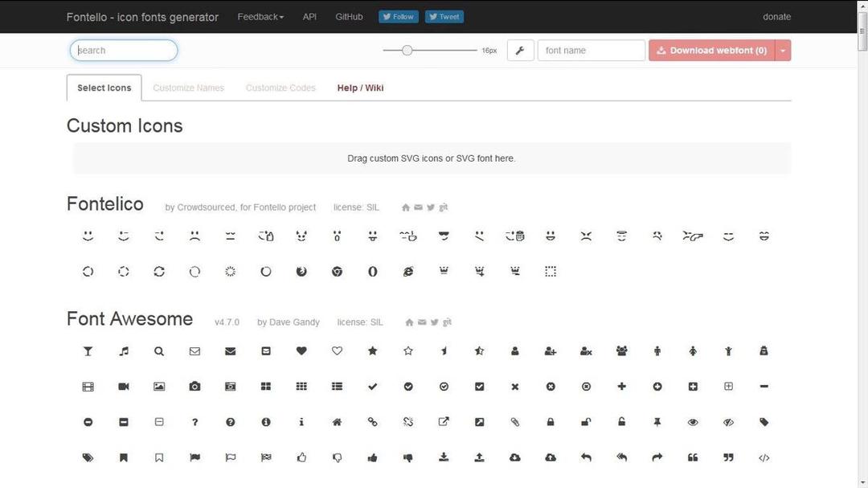Choose the empty outline heart icon
The width and height of the screenshot is (868, 488).
click(x=337, y=351)
